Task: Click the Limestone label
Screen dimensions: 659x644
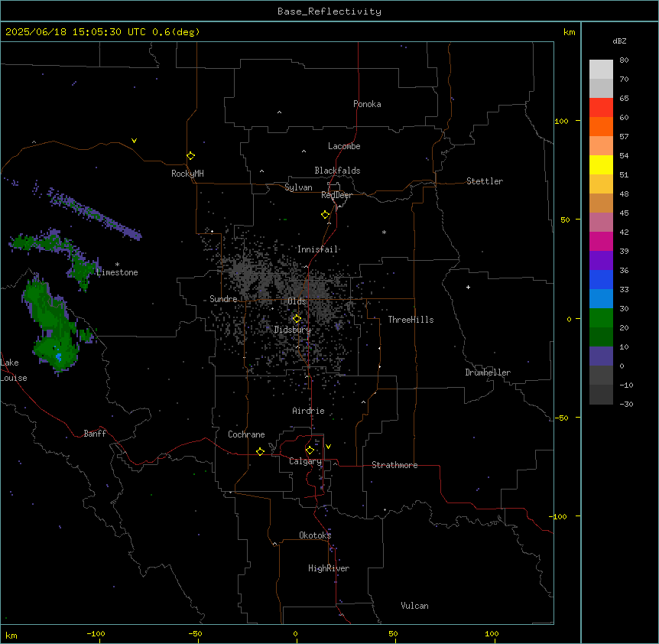Action: click(x=117, y=272)
